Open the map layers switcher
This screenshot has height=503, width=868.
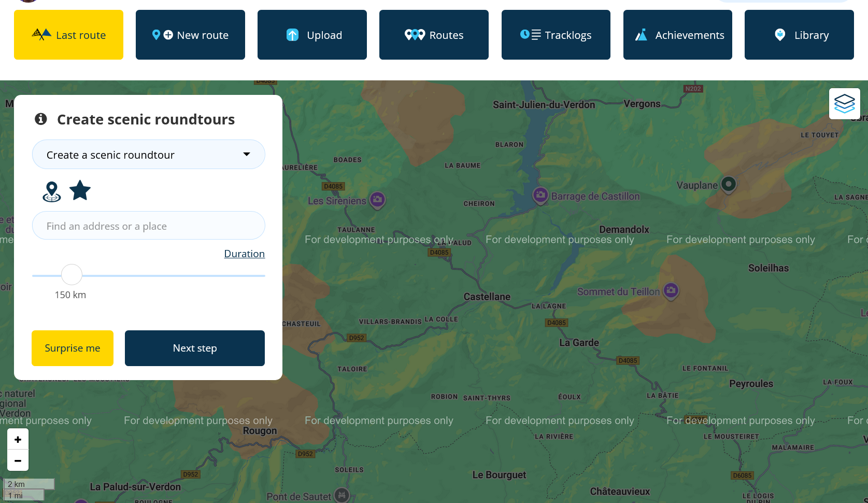844,104
